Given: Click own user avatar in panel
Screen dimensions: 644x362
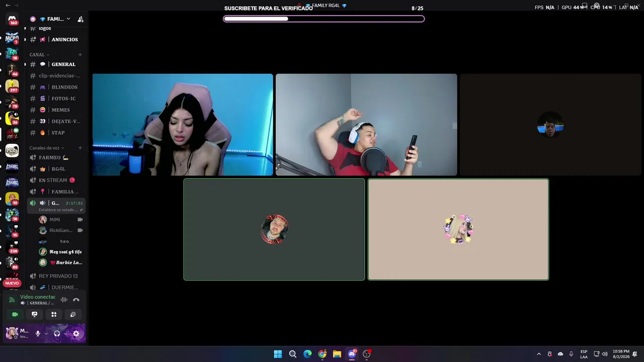Looking at the screenshot, I should tap(12, 333).
